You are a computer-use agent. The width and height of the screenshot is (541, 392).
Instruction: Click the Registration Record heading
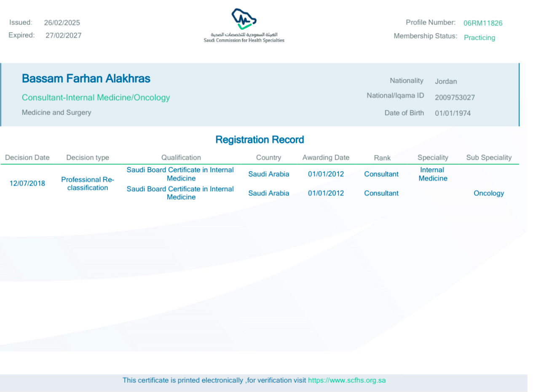tap(260, 140)
